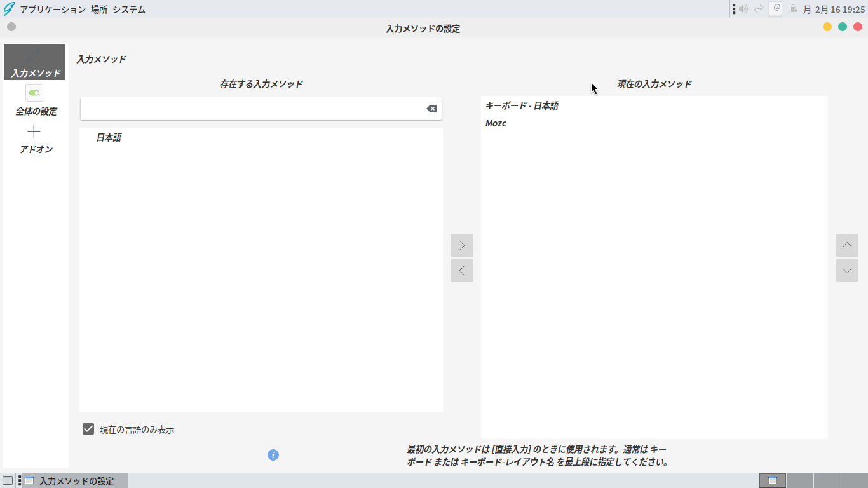The width and height of the screenshot is (868, 488).
Task: Click the volume speaker icon in the tray
Action: [743, 9]
